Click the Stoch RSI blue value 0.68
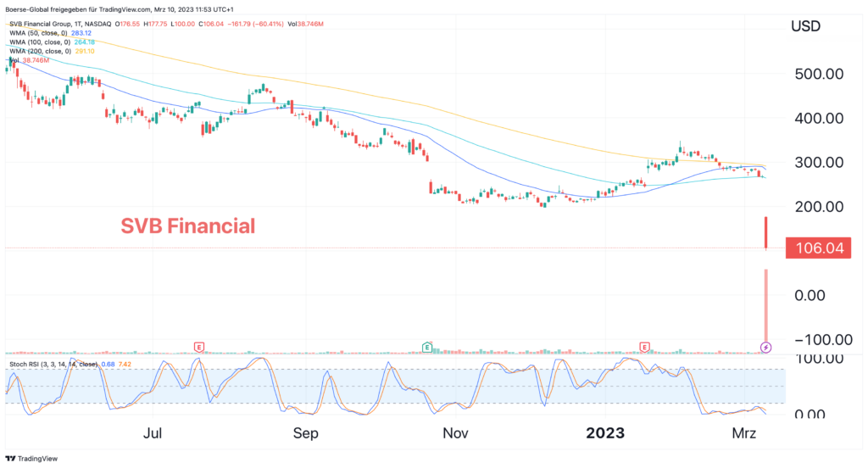This screenshot has width=868, height=468. coord(108,365)
